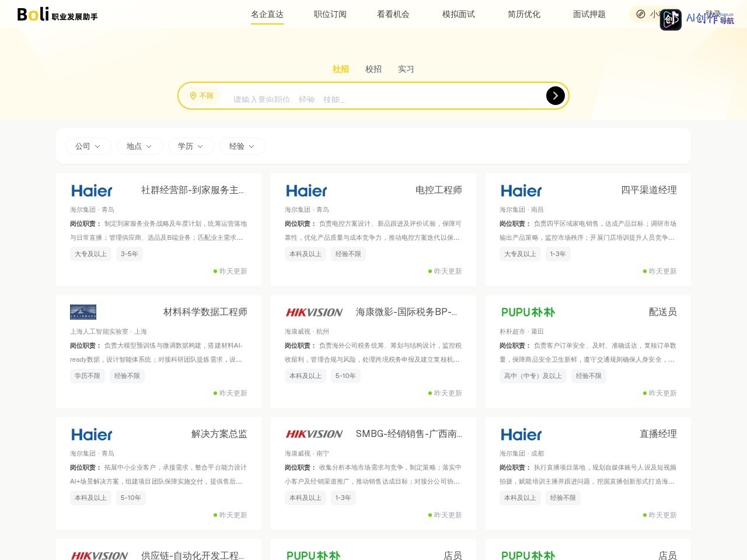The image size is (747, 560).
Task: Click the location pin icon in search bar
Action: click(x=193, y=96)
